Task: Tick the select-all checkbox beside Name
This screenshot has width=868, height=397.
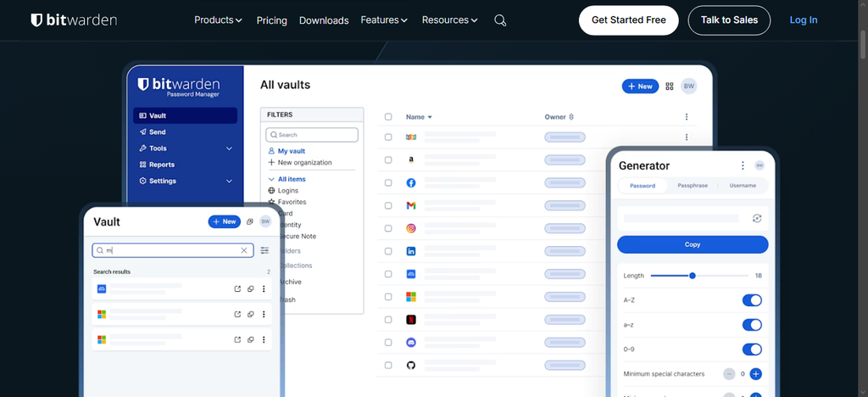Action: (x=388, y=117)
